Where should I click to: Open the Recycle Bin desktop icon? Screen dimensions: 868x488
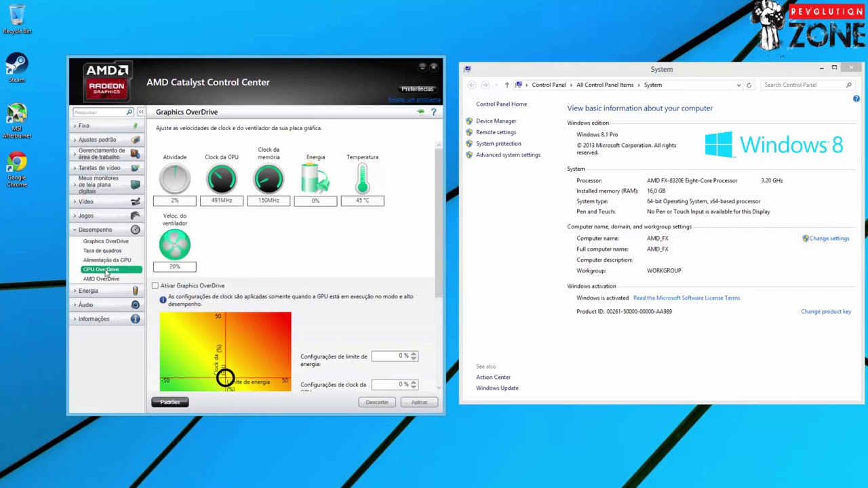[x=17, y=19]
